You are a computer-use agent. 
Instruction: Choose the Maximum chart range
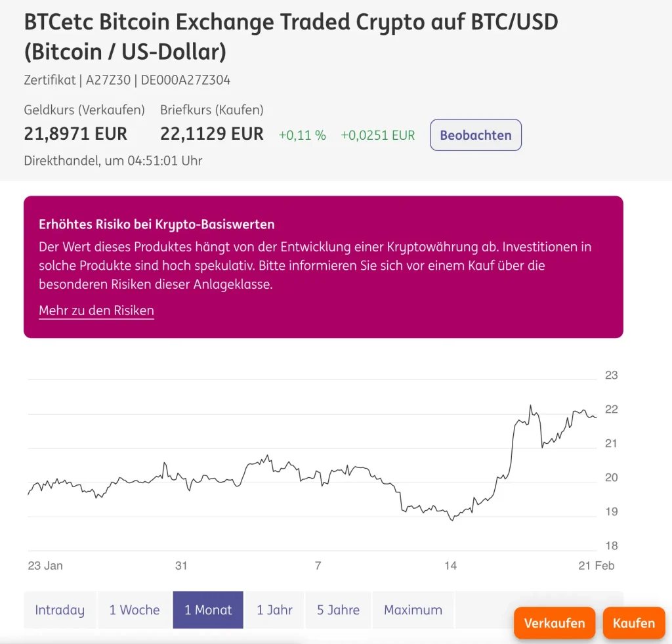[413, 610]
